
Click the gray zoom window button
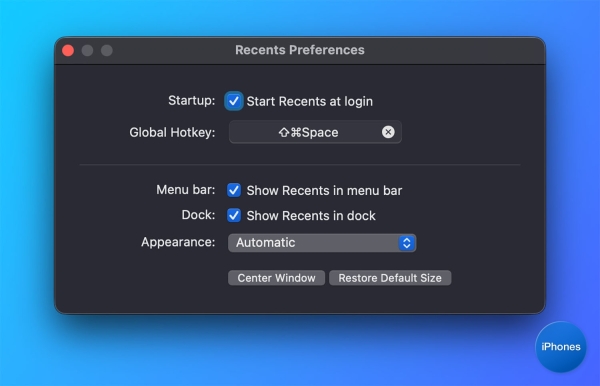(107, 50)
